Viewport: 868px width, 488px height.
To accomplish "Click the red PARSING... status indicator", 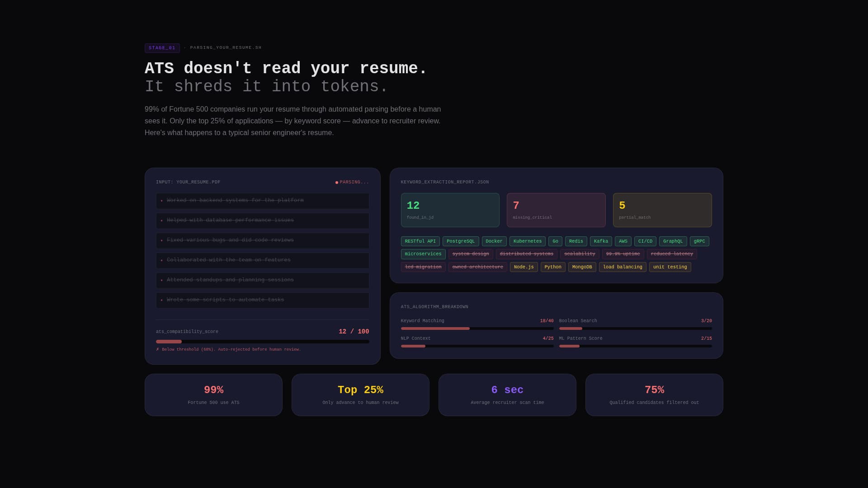I will 352,183.
